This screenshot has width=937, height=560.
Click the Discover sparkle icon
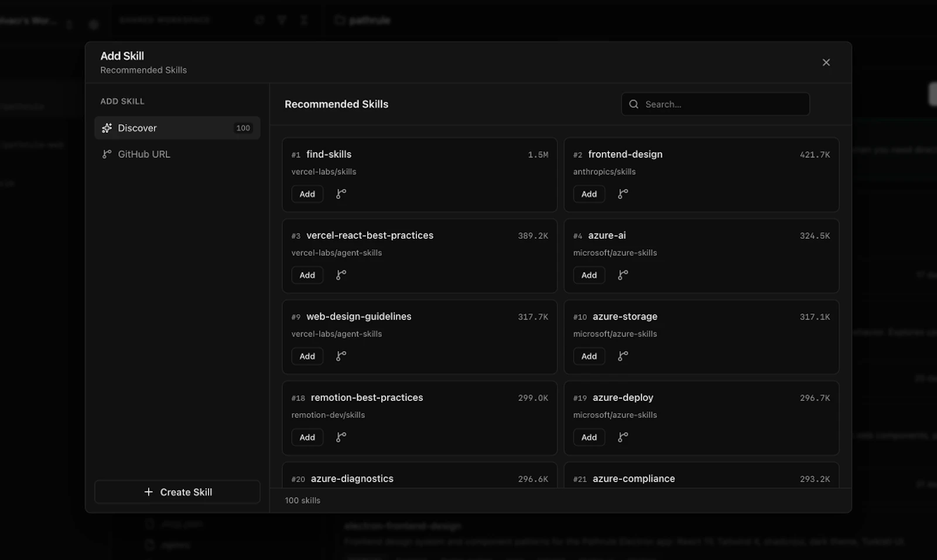(x=107, y=128)
